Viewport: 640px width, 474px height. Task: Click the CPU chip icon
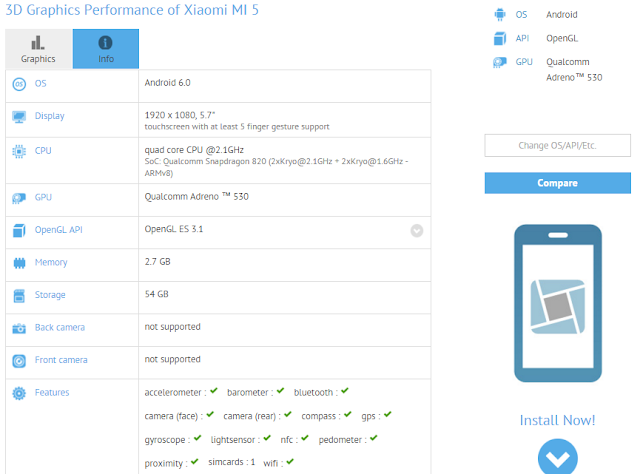[x=19, y=151]
